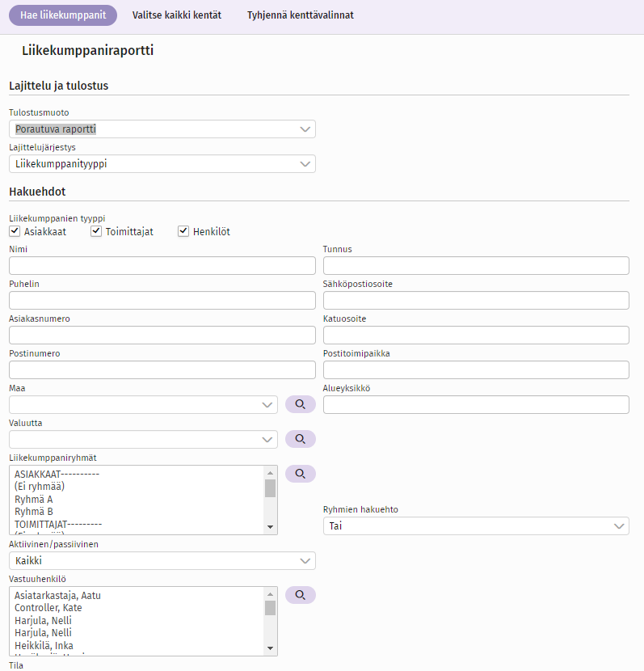
Task: Focus the Tunnus input field
Action: pyautogui.click(x=476, y=265)
